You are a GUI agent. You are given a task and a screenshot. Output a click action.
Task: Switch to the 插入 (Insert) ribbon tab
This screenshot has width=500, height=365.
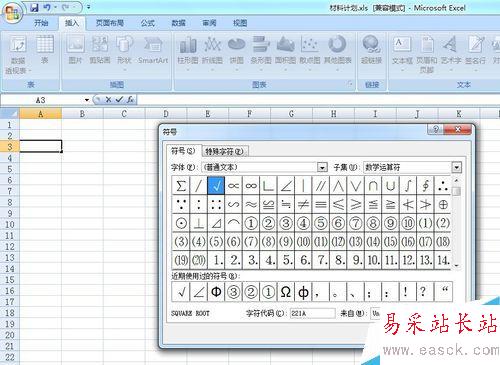72,23
